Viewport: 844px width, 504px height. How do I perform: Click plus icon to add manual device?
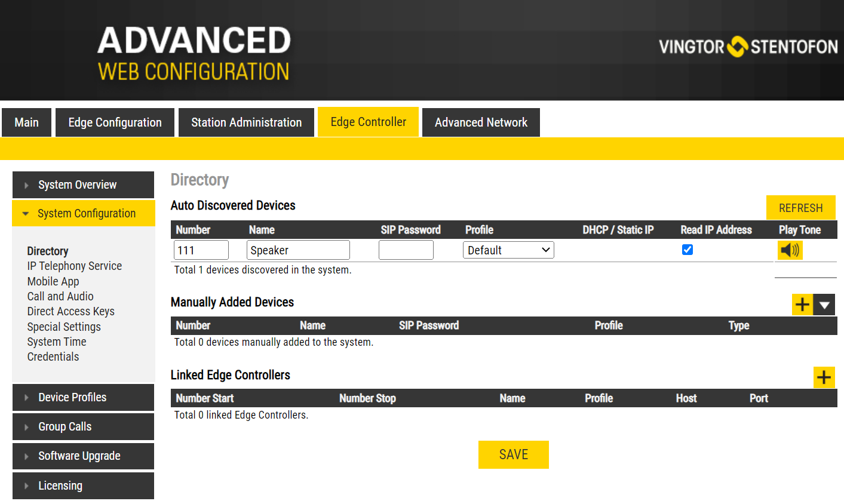click(x=802, y=305)
